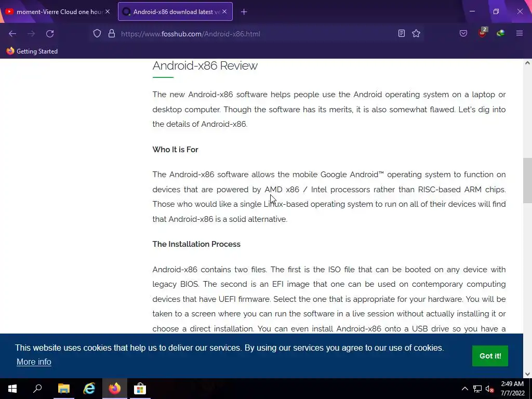Save page to Pocket

(x=463, y=33)
